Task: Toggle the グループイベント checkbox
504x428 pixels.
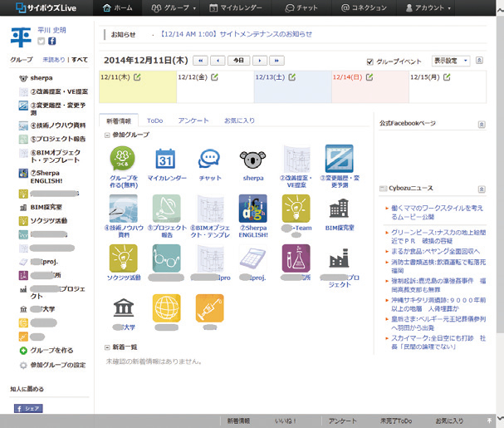Action: [370, 61]
